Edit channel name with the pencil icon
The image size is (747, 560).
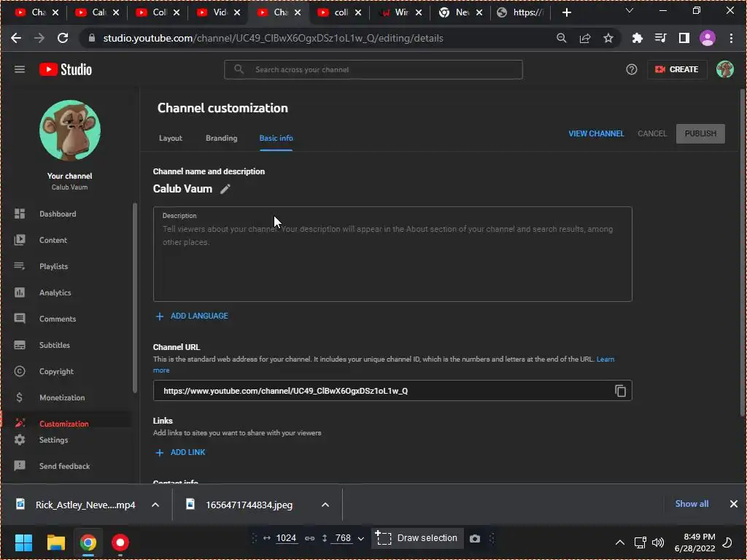pos(225,189)
